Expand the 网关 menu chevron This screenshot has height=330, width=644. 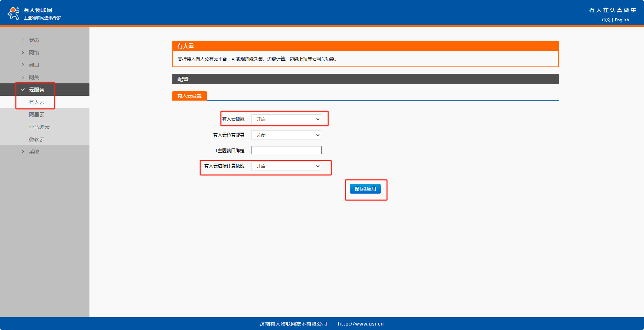coord(23,77)
